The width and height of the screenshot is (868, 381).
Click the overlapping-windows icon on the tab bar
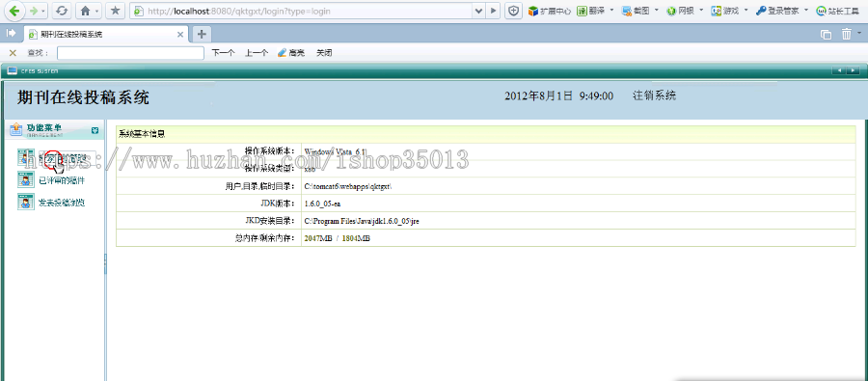pos(826,35)
